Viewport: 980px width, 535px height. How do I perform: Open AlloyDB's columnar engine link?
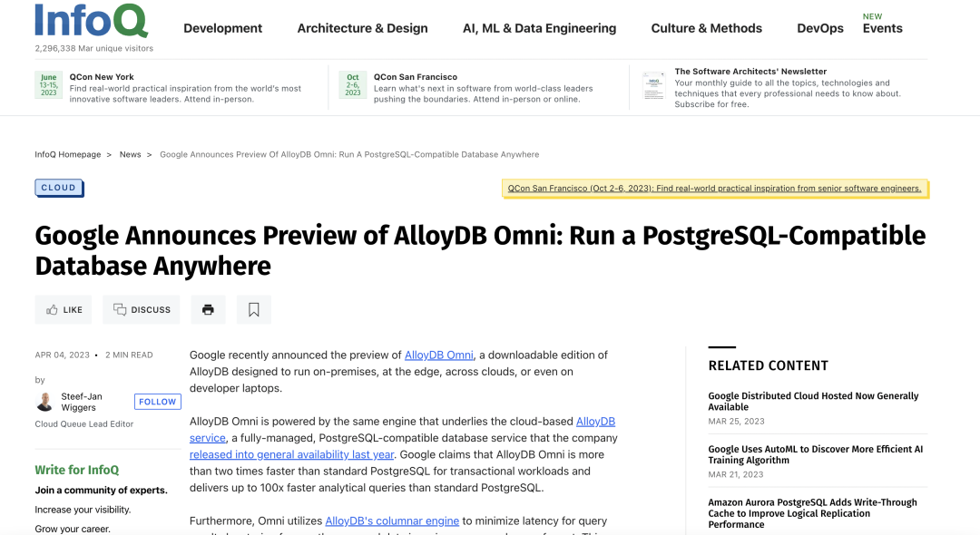392,520
